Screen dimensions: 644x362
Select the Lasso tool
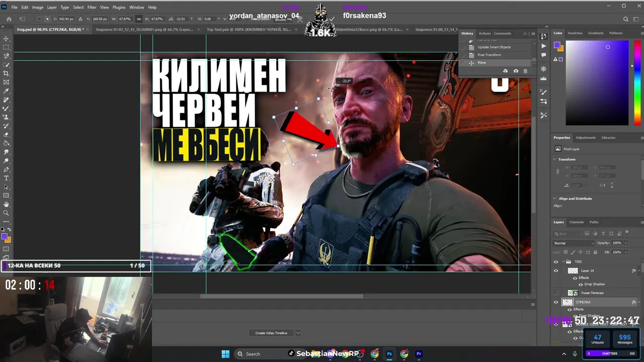pos(6,56)
